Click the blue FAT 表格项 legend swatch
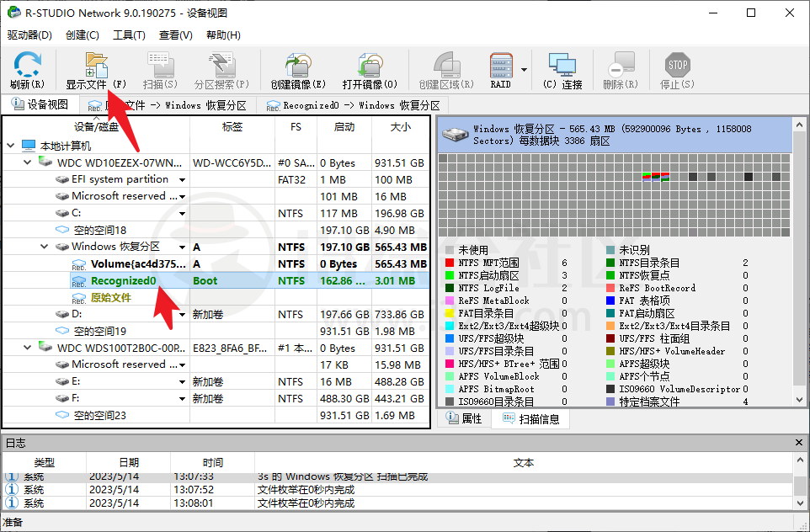The width and height of the screenshot is (810, 532). [x=610, y=301]
